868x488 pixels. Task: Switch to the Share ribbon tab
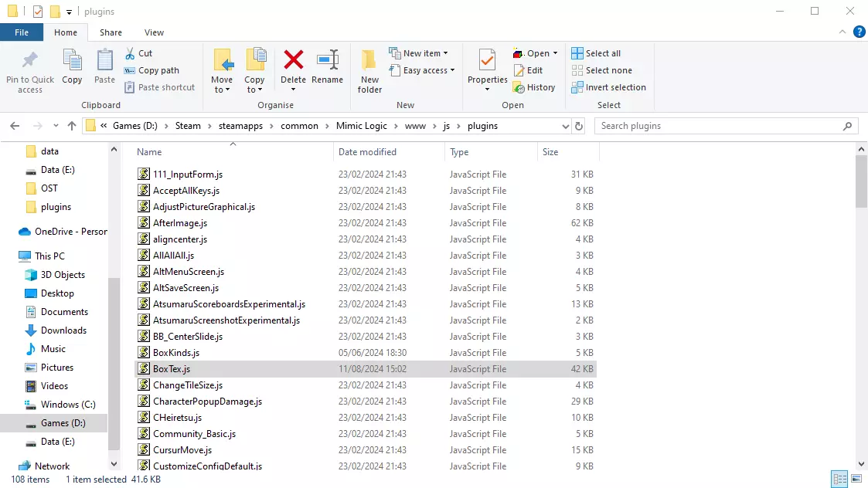pyautogui.click(x=111, y=32)
